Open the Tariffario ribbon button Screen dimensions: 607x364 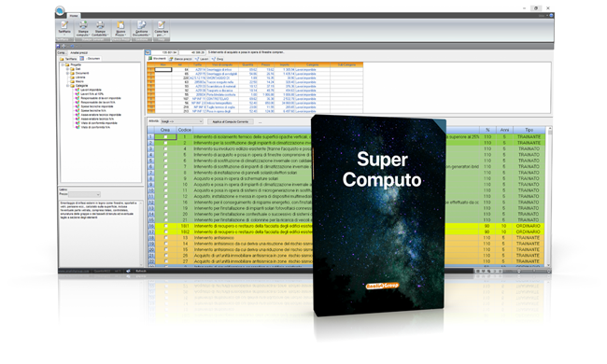[x=64, y=28]
